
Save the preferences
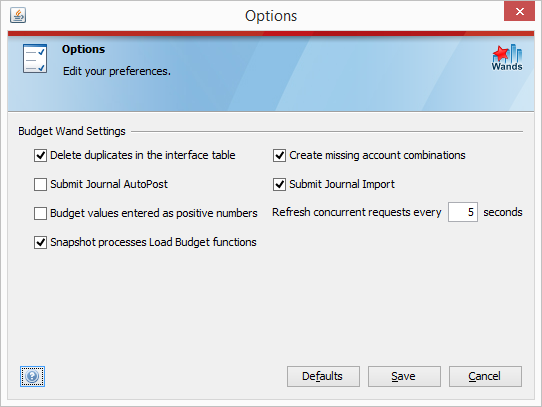click(404, 376)
